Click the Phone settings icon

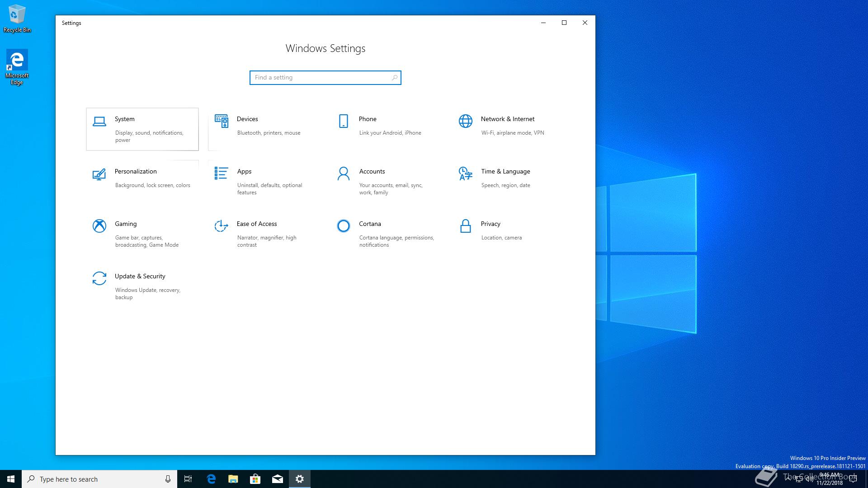(344, 121)
